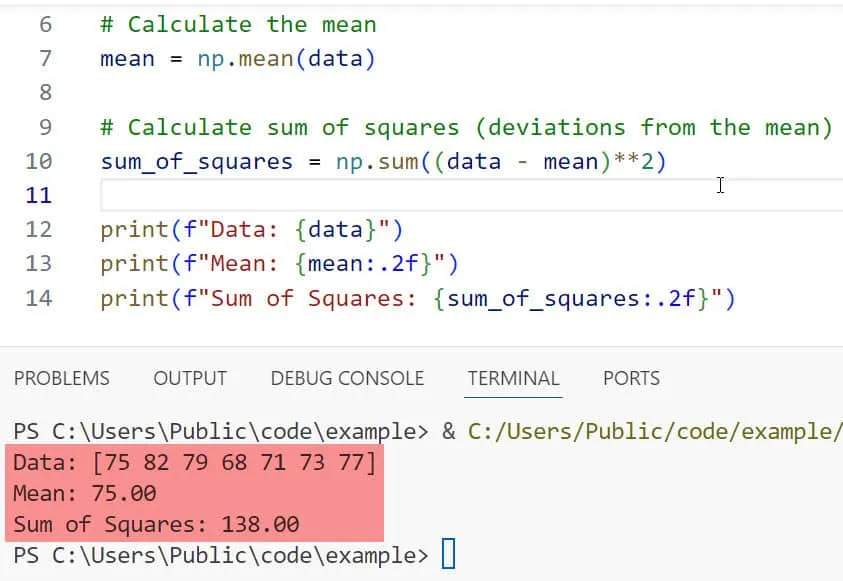Place cursor on empty line 11
The width and height of the screenshot is (843, 581).
[x=400, y=195]
